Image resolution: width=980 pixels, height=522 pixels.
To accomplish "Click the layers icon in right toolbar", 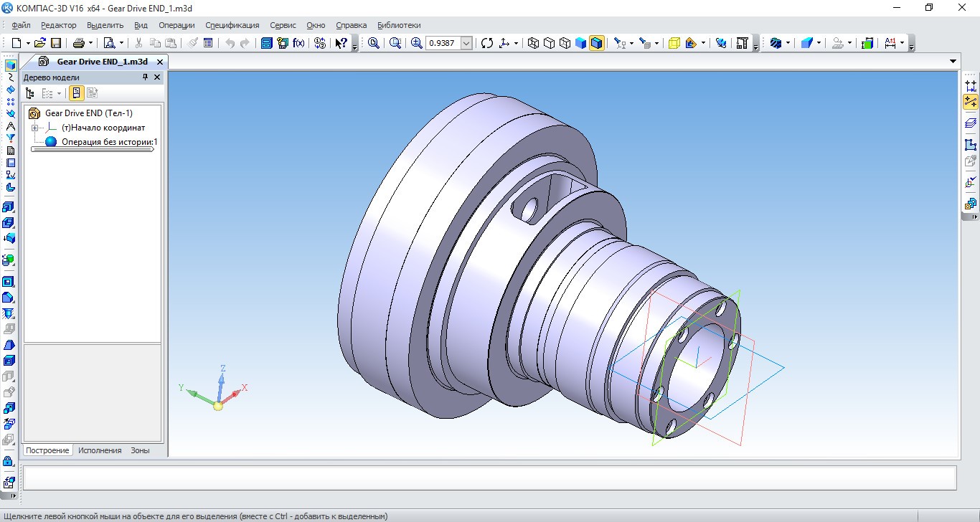I will pyautogui.click(x=971, y=123).
